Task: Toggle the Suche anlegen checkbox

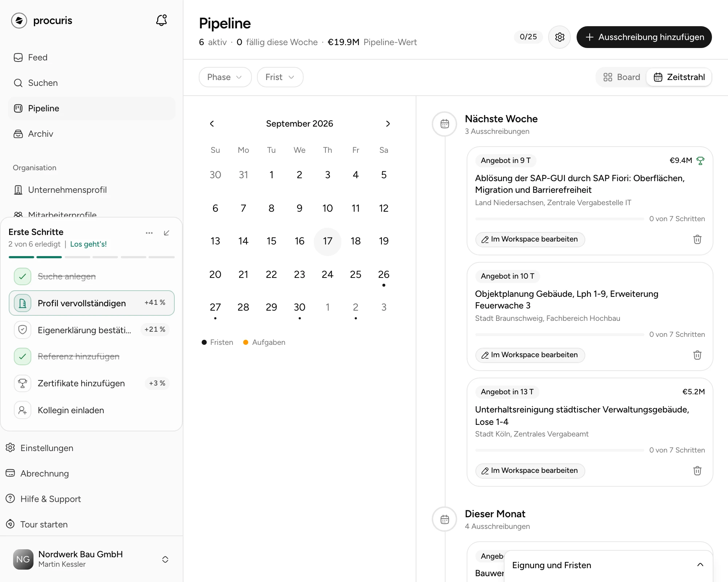Action: click(23, 276)
